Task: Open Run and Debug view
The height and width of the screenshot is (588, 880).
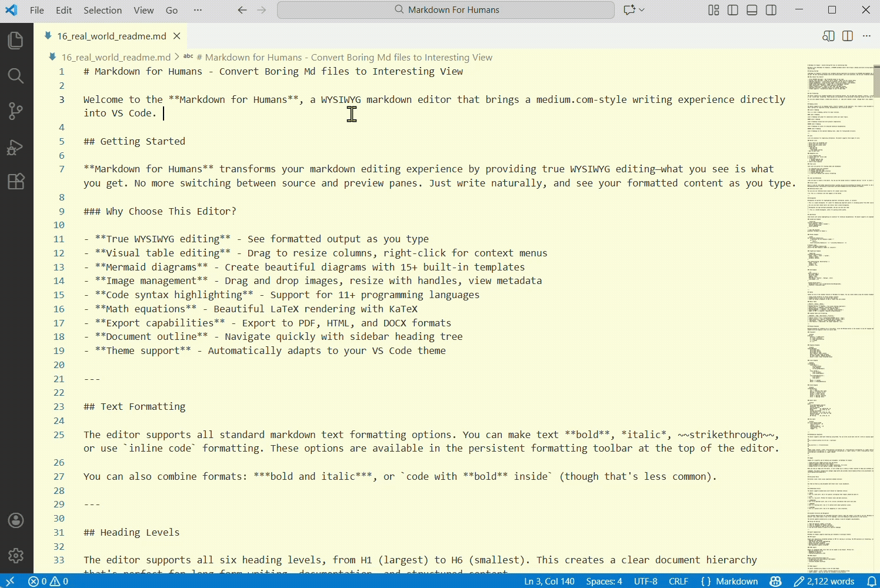Action: click(16, 146)
